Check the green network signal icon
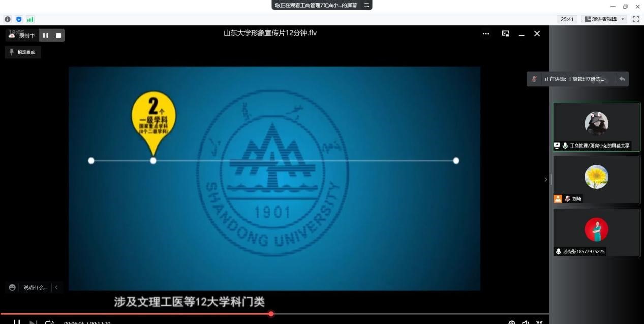Image resolution: width=644 pixels, height=324 pixels. click(x=30, y=19)
